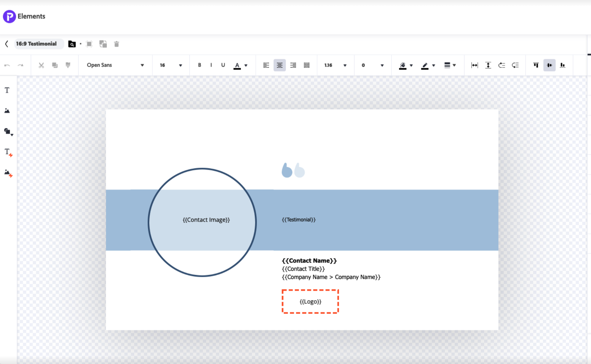The height and width of the screenshot is (364, 591).
Task: Expand the fill color dropdown arrow
Action: [411, 66]
